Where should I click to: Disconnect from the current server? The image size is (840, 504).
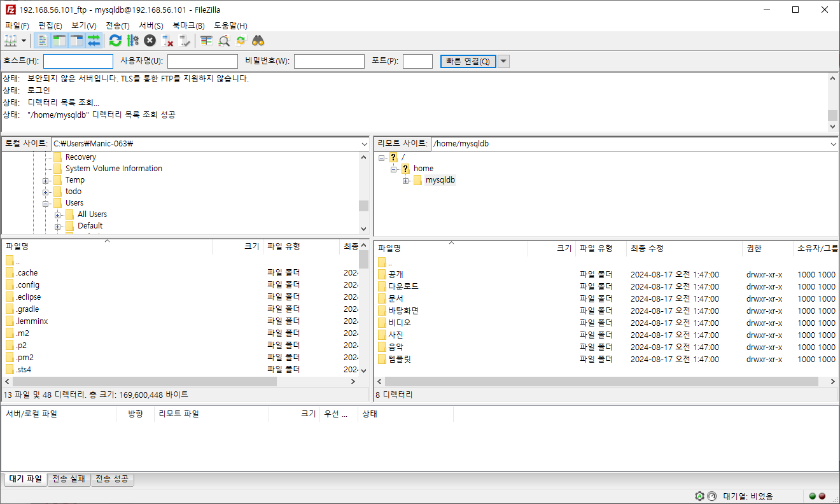point(167,41)
